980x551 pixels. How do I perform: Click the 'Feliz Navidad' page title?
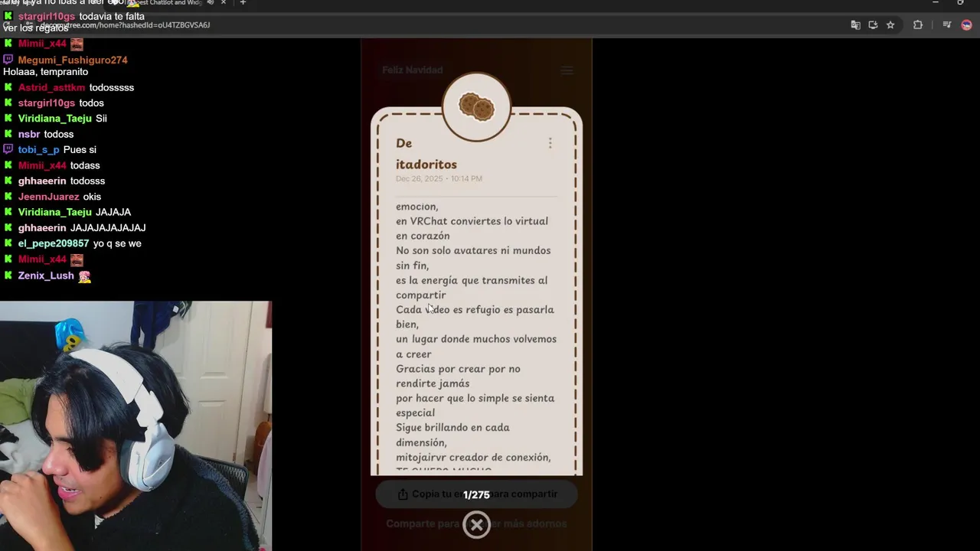(412, 70)
